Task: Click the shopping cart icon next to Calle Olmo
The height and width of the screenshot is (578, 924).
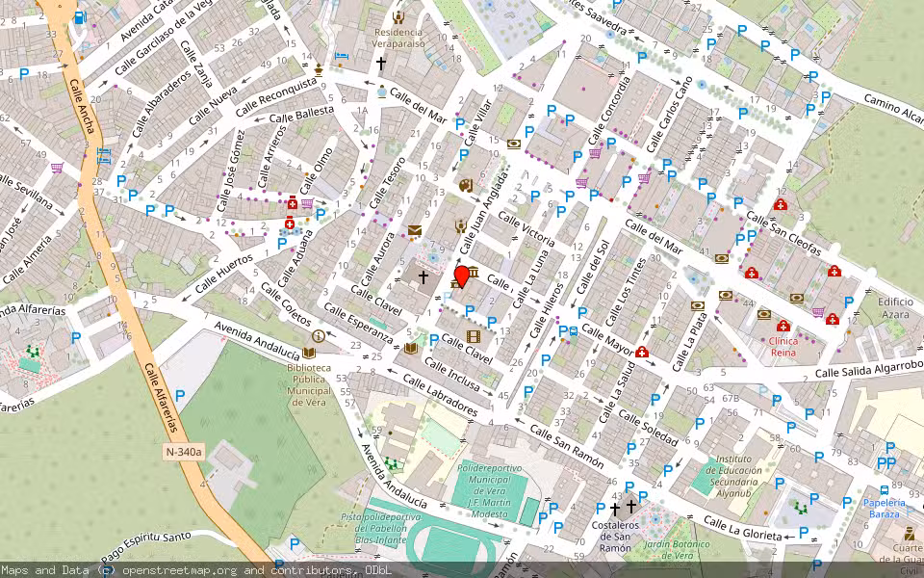Action: [x=307, y=203]
